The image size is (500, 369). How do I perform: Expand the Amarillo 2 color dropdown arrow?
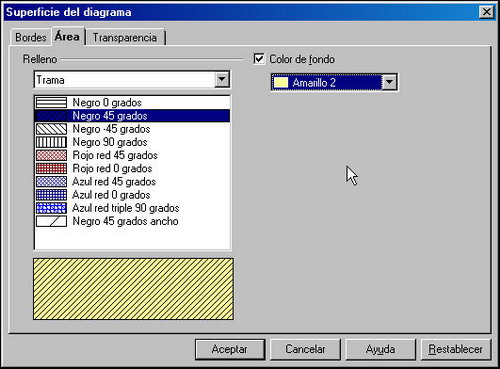pyautogui.click(x=389, y=82)
